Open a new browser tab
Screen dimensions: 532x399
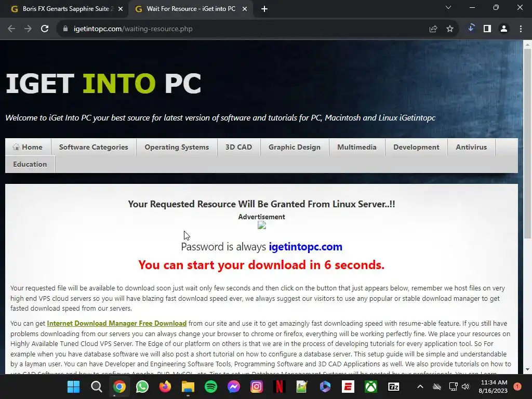tap(264, 9)
